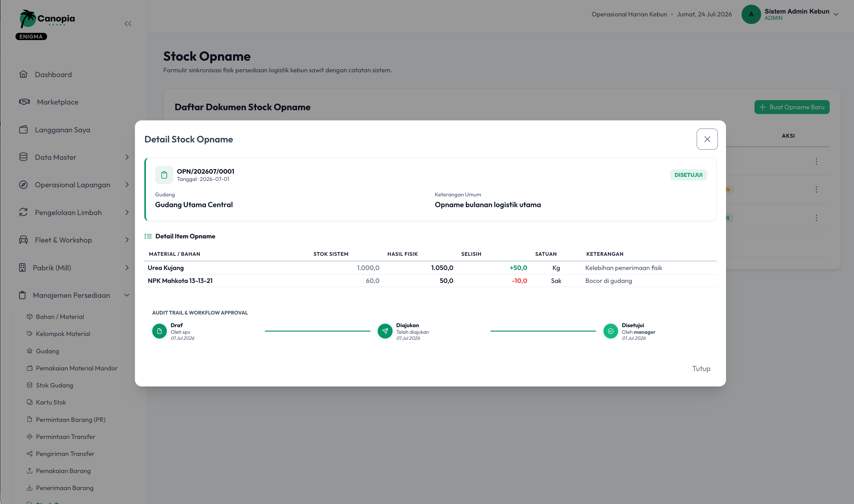Click the Bocor di gudang note
The width and height of the screenshot is (854, 504).
coord(609,280)
